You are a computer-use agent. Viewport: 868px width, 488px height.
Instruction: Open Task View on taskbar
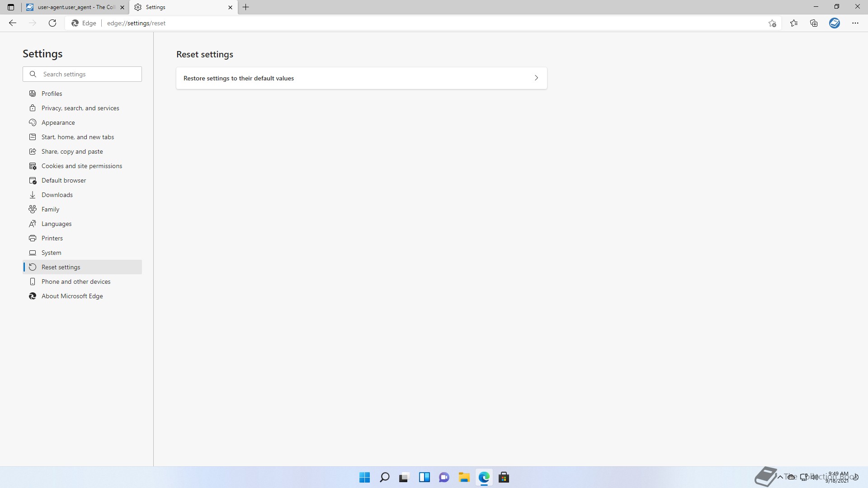click(404, 477)
